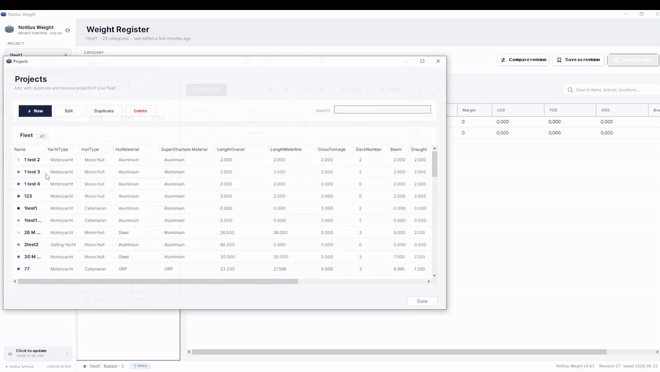Click the Compare revision button icon
The height and width of the screenshot is (372, 660).
pyautogui.click(x=503, y=60)
